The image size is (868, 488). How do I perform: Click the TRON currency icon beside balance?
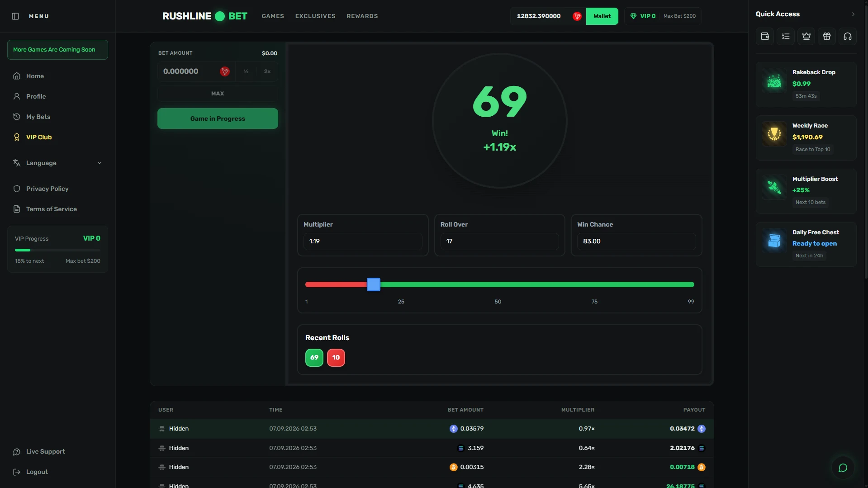[577, 16]
